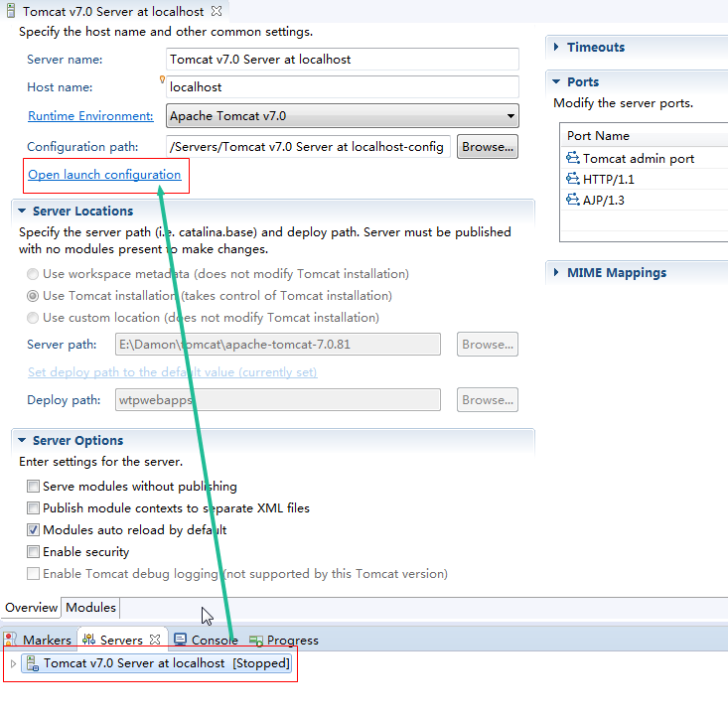Click Open launch configuration link

[x=104, y=175]
